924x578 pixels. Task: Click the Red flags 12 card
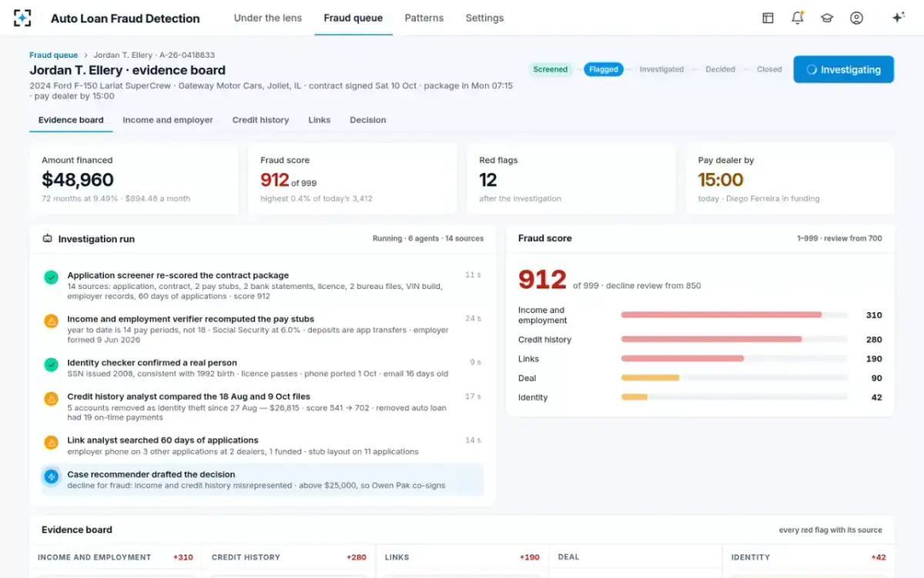[571, 179]
